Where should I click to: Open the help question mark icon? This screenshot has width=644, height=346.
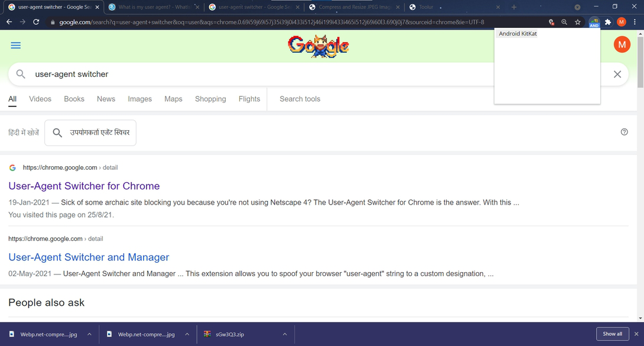pyautogui.click(x=625, y=132)
